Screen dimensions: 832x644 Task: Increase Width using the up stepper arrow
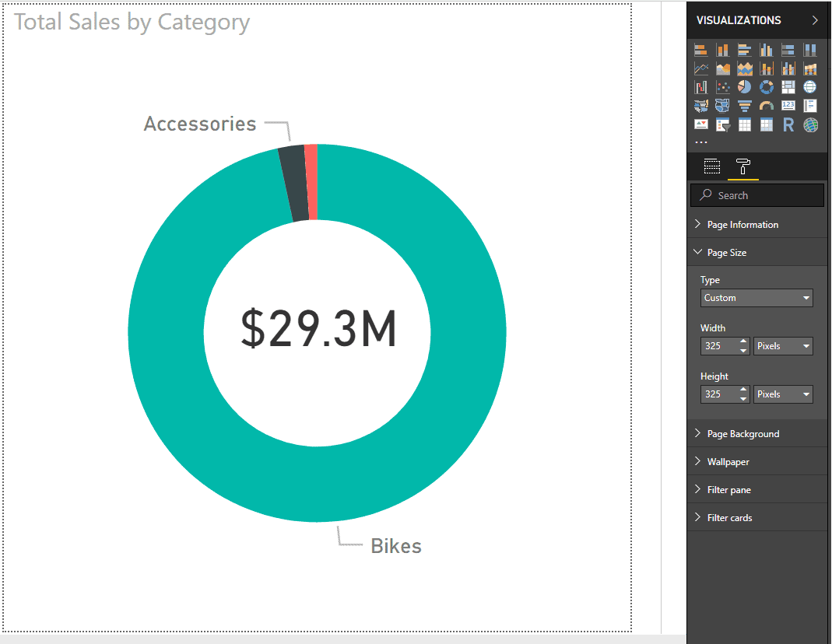coord(743,341)
